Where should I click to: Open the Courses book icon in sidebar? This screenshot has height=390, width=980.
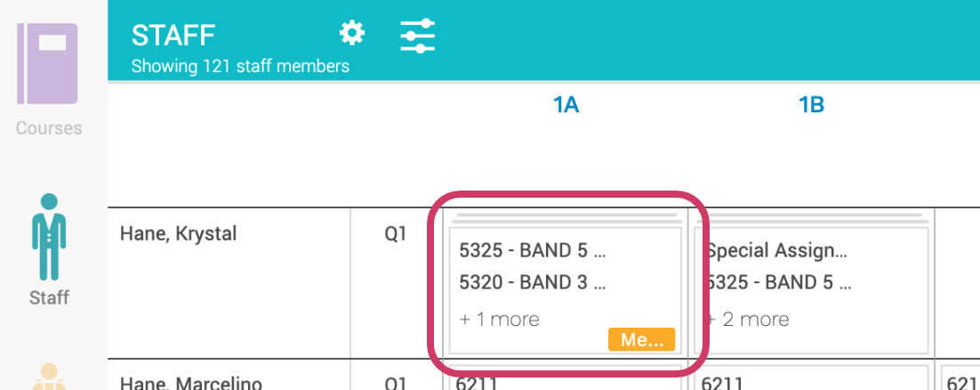[x=48, y=64]
